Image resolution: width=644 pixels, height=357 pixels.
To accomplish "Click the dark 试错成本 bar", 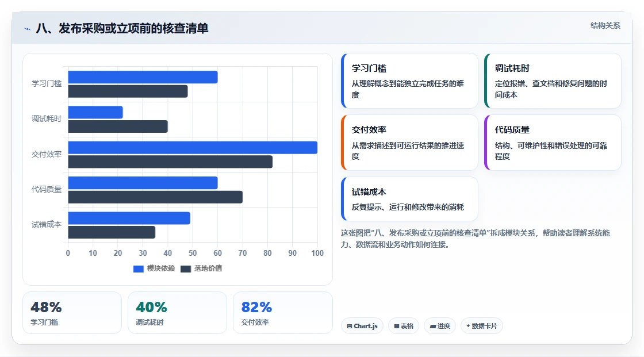I will click(x=112, y=232).
